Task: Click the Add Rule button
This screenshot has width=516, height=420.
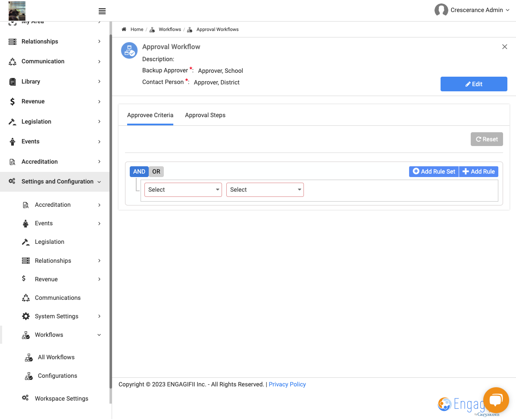Action: 478,172
